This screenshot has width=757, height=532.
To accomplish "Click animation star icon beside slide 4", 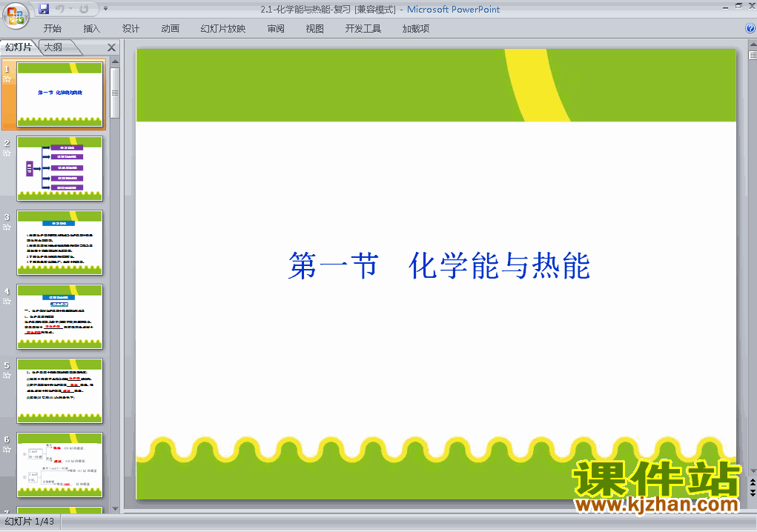I will click(7, 302).
